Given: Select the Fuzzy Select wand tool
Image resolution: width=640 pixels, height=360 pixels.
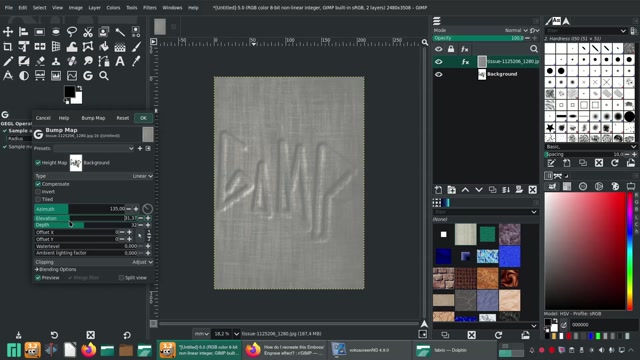Looking at the screenshot, I should point(120,32).
